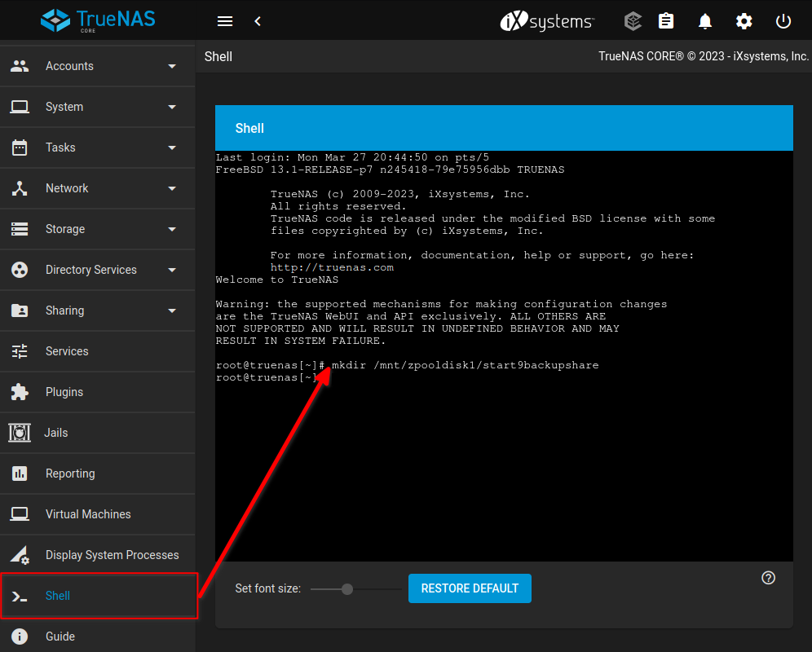Click the help question mark icon
812x652 pixels.
768,578
